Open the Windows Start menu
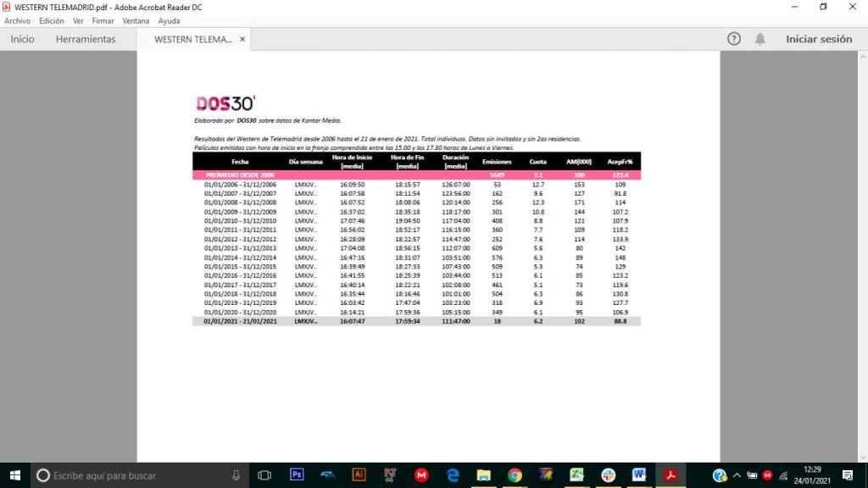This screenshot has width=868, height=488. (x=15, y=475)
